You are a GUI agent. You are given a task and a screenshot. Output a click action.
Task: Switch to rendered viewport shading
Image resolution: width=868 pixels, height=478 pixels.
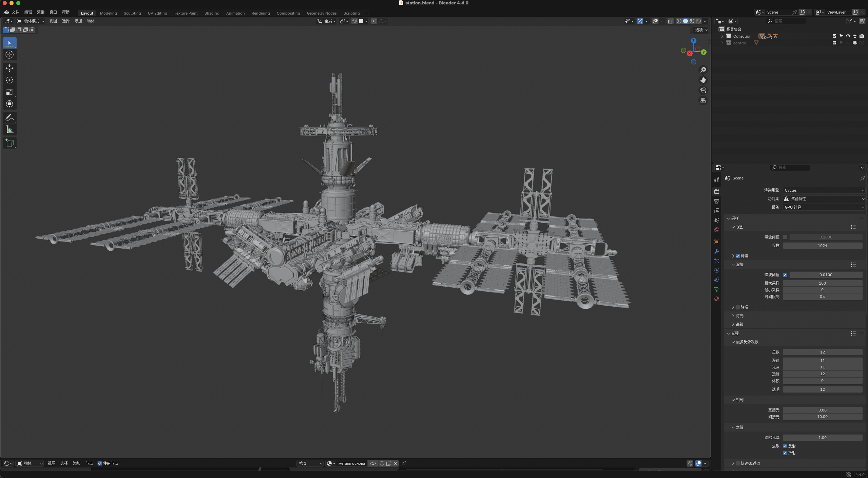698,21
